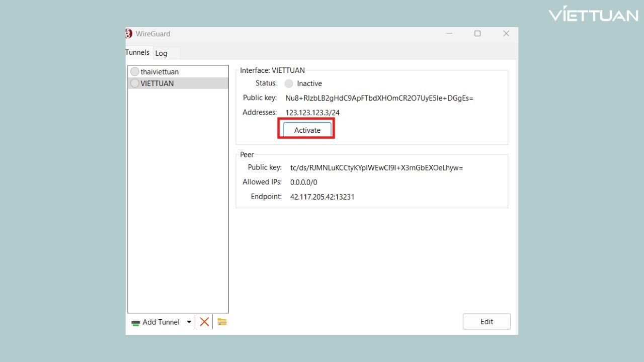Viewport: 644px width, 362px height.
Task: Click the peer public key text
Action: (x=376, y=168)
